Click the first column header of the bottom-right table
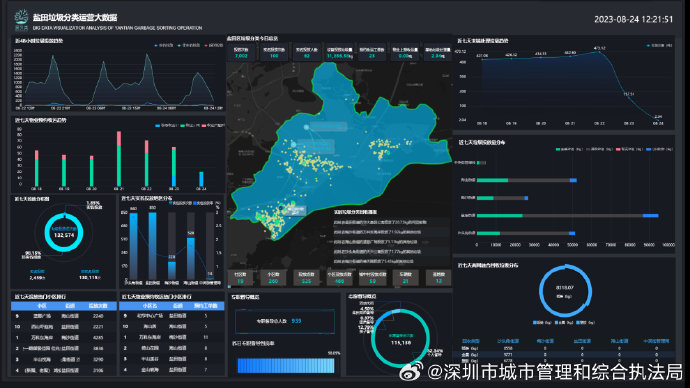This screenshot has width=690, height=388. coord(471,341)
